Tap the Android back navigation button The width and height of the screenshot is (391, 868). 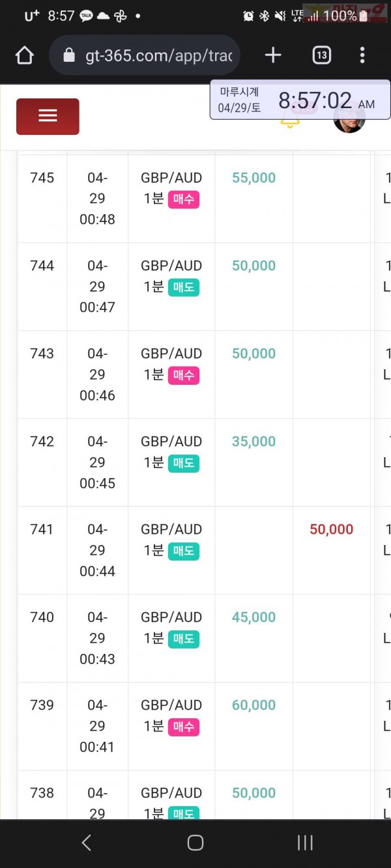click(86, 843)
